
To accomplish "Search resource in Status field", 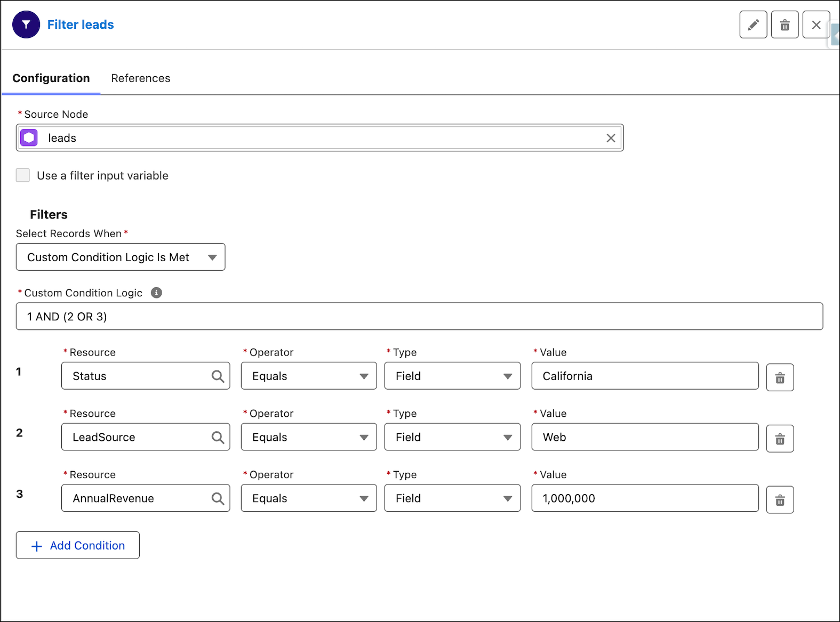I will (218, 376).
